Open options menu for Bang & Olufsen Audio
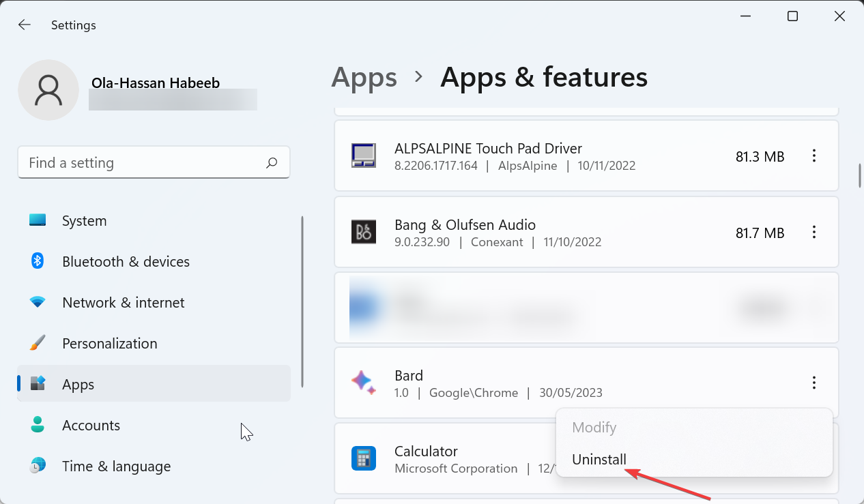The width and height of the screenshot is (864, 504). pyautogui.click(x=813, y=233)
